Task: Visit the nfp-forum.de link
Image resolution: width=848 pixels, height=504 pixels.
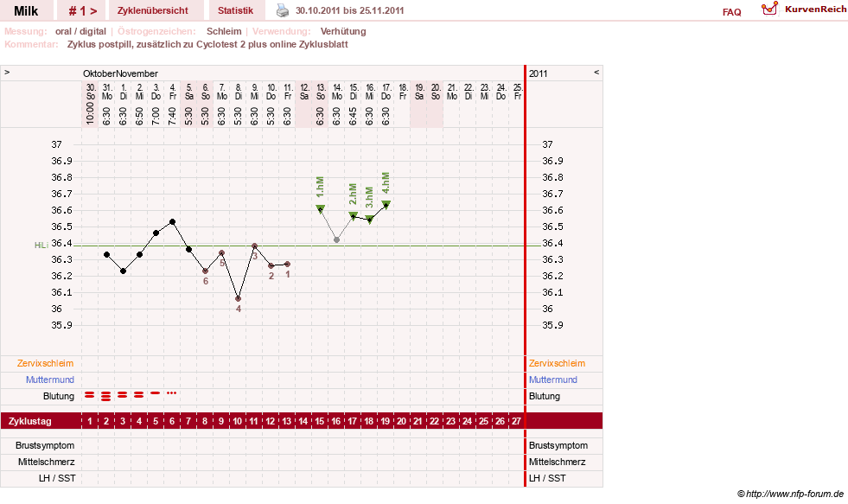Action: click(795, 494)
